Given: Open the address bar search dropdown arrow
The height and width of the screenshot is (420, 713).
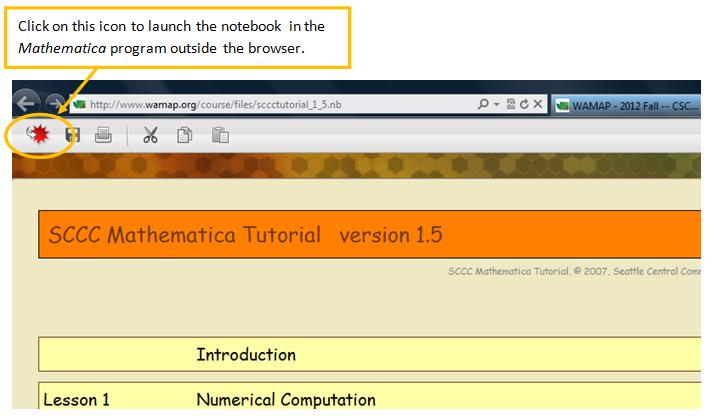Looking at the screenshot, I should coord(497,105).
